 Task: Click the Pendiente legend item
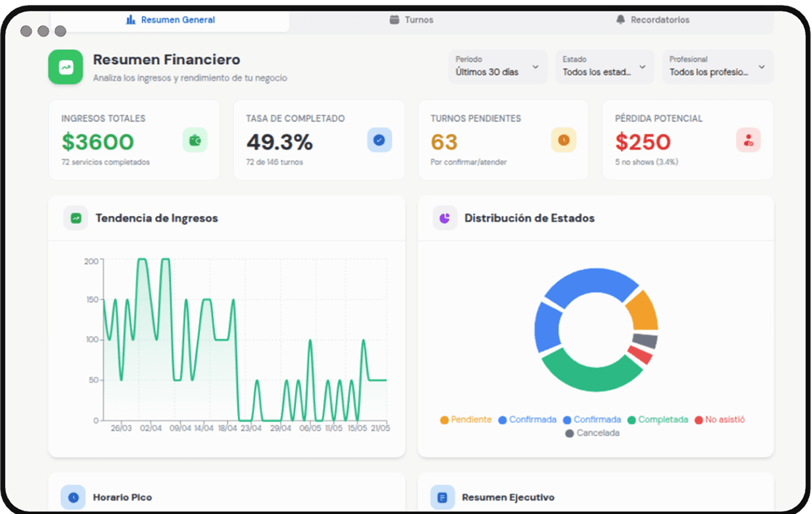pyautogui.click(x=466, y=420)
